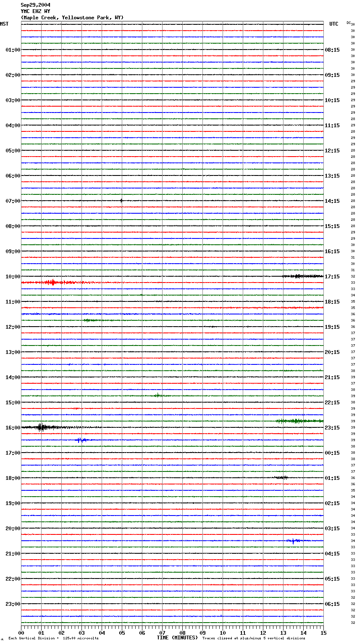
Task: Select the 03:00 MST time label
Action: point(13,100)
